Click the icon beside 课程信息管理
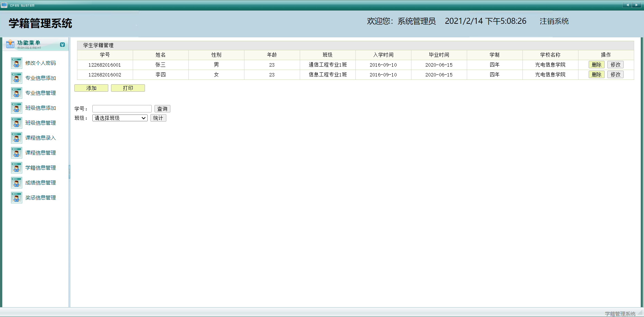 click(16, 153)
